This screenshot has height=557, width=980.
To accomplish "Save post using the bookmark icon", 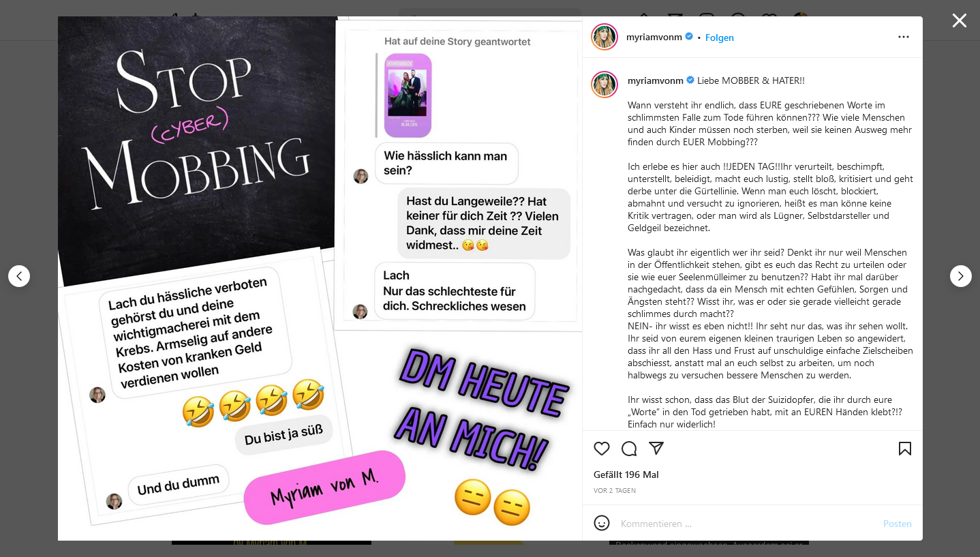I will point(905,449).
